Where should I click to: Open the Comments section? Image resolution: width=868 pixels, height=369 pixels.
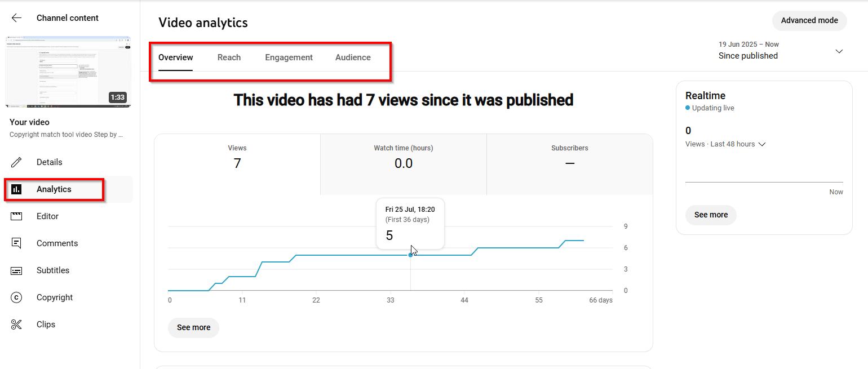pos(57,243)
